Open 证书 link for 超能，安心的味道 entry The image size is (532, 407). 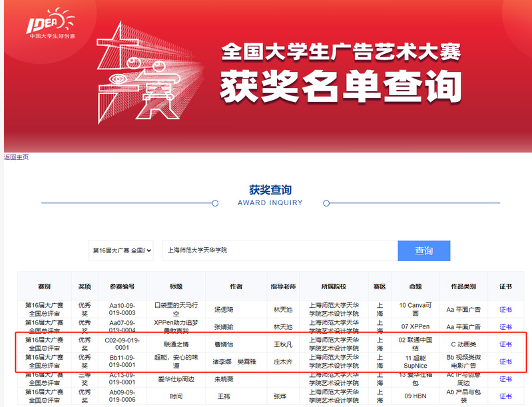point(505,362)
